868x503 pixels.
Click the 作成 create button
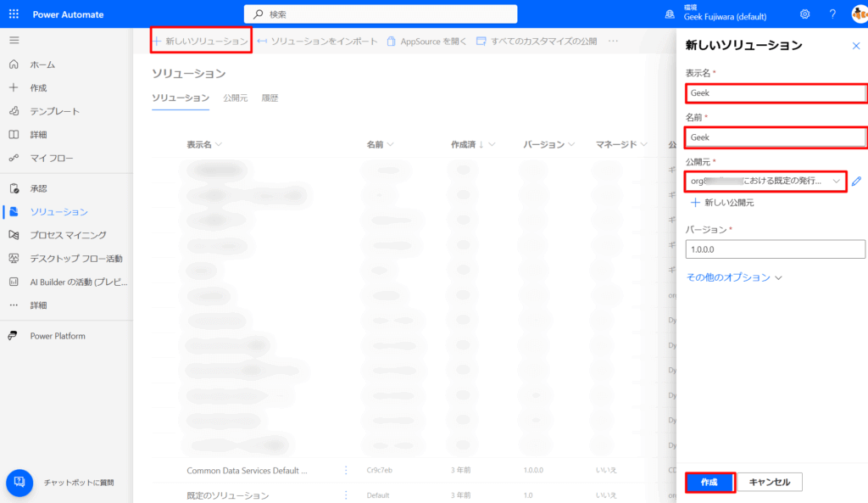709,482
